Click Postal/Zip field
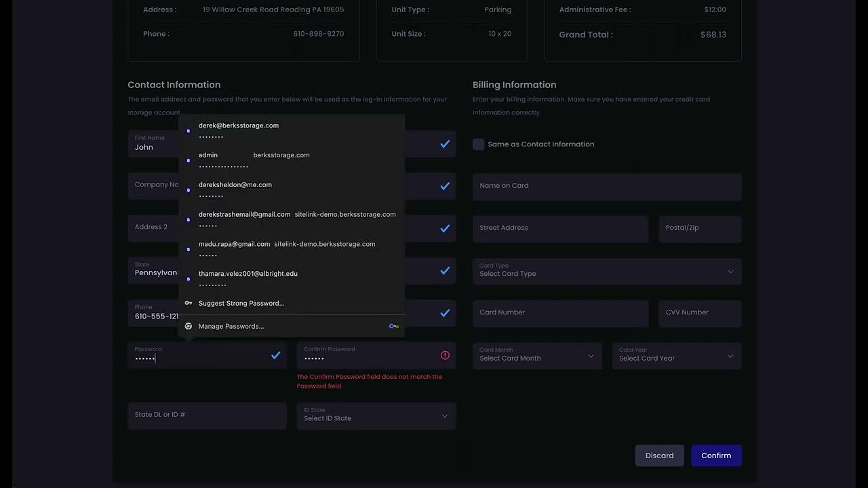This screenshot has height=488, width=868. pos(700,229)
